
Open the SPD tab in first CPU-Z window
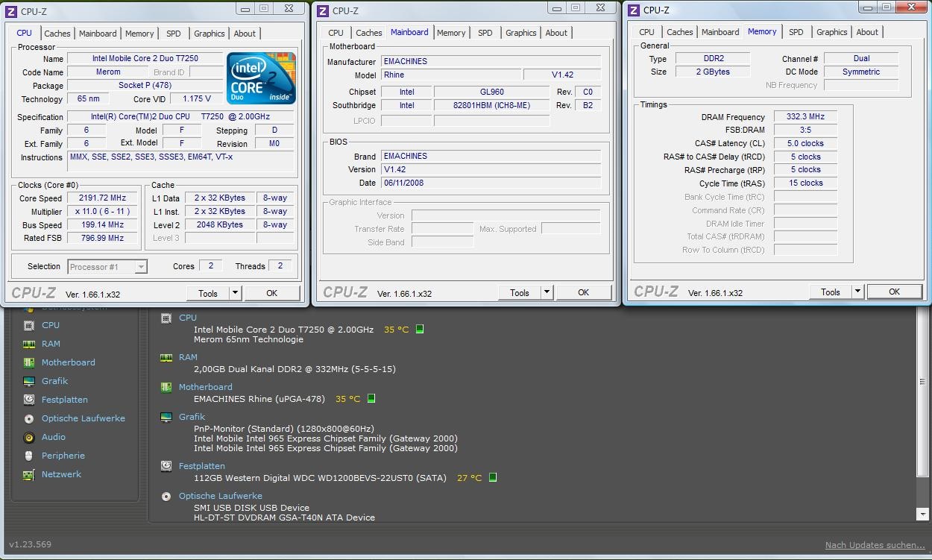pos(173,34)
